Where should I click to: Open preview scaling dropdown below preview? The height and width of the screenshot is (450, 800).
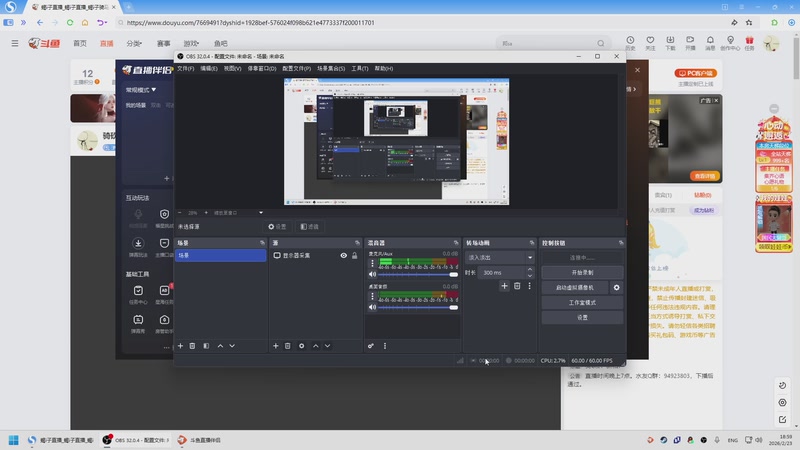click(x=261, y=213)
